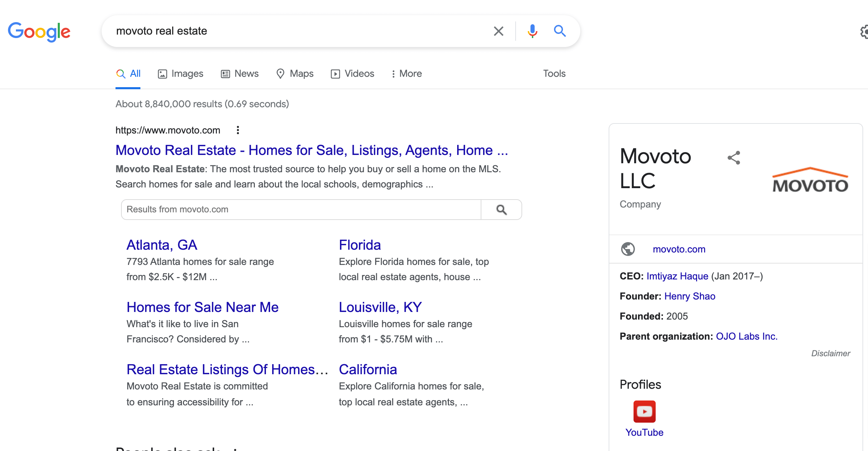Select the All results tab
Screen dimensions: 868x451
click(x=128, y=74)
